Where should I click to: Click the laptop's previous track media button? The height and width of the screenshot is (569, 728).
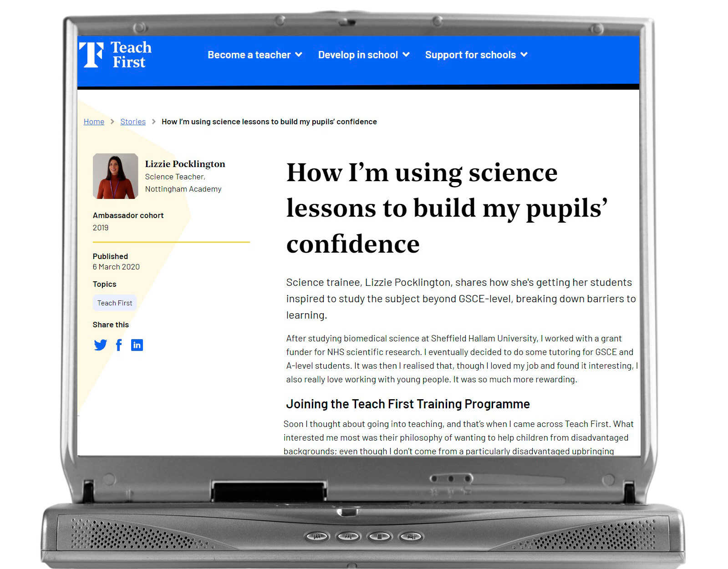[317, 537]
